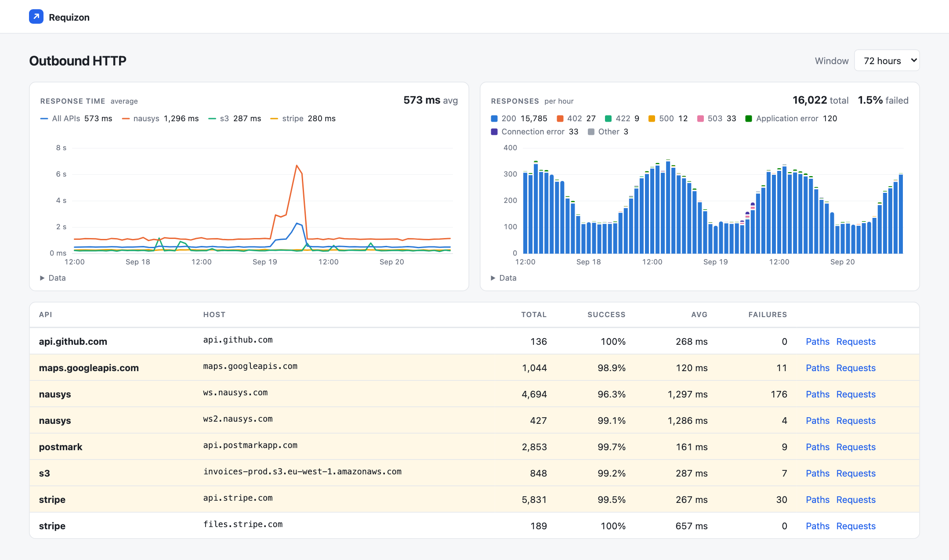Image resolution: width=949 pixels, height=560 pixels.
Task: Open Requests for ws2.nausys.com
Action: tap(856, 421)
